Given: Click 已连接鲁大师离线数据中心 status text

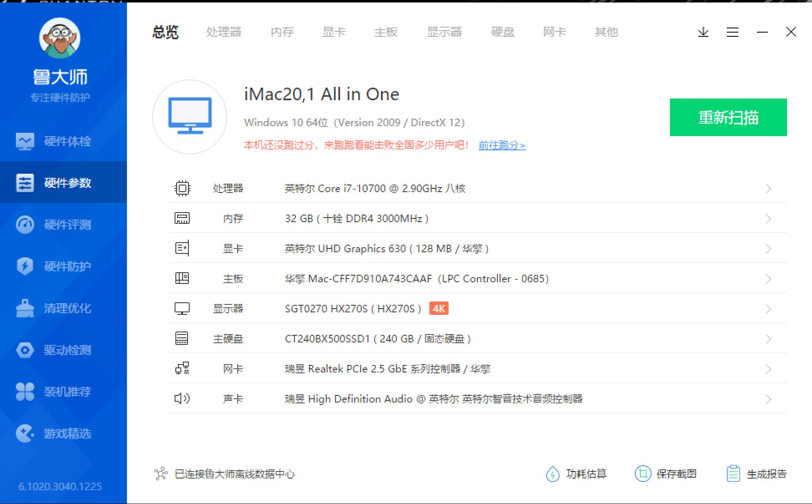Looking at the screenshot, I should (235, 474).
